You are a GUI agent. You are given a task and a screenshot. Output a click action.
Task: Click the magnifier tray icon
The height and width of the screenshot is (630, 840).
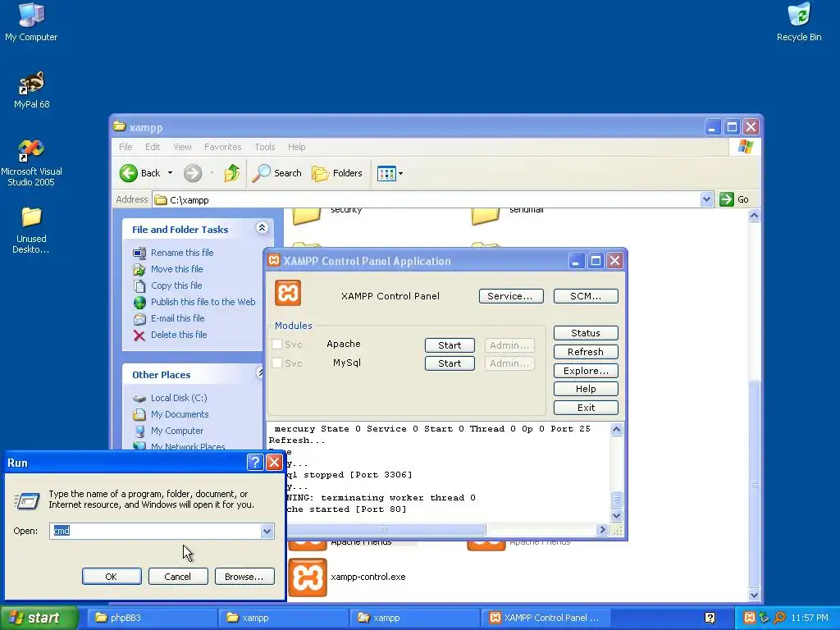(779, 618)
